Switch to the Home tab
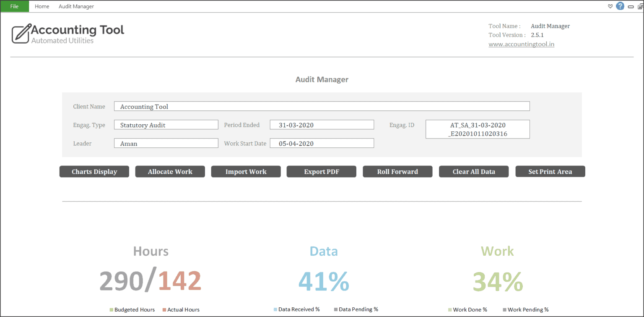 coord(42,6)
